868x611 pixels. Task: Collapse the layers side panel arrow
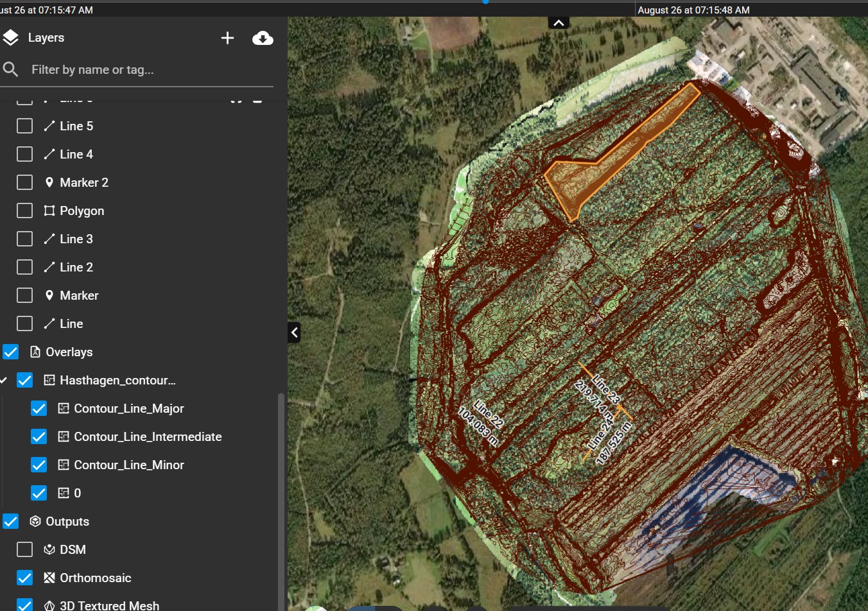(294, 332)
